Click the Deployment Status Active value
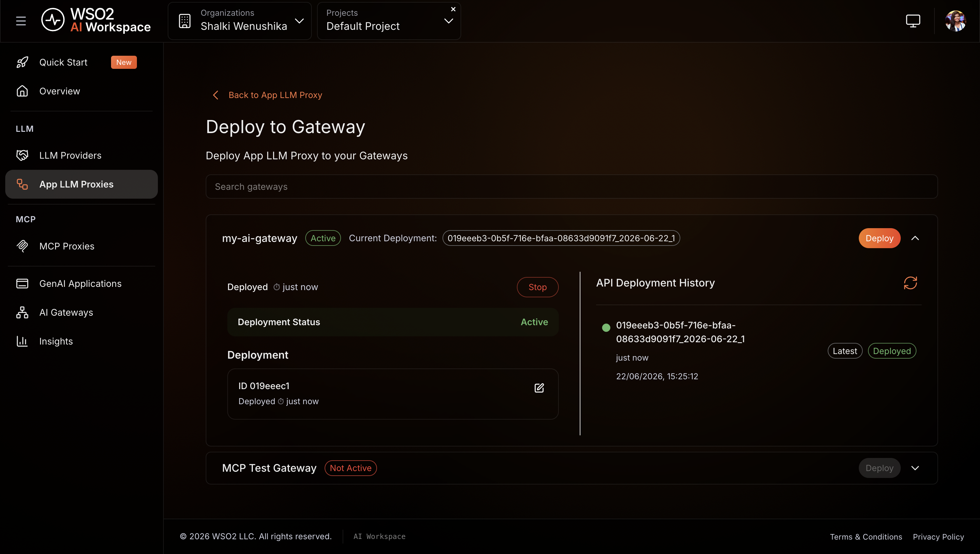 [x=534, y=322]
